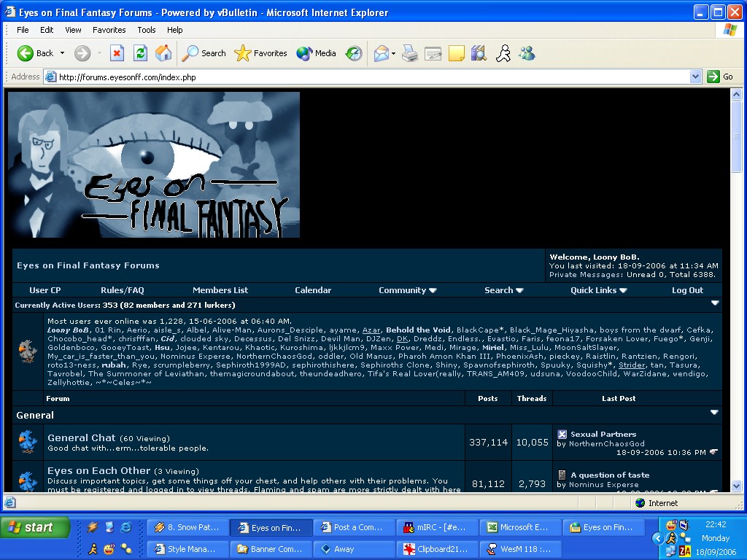Open the Messenger people icon
This screenshot has width=747, height=560.
527,53
